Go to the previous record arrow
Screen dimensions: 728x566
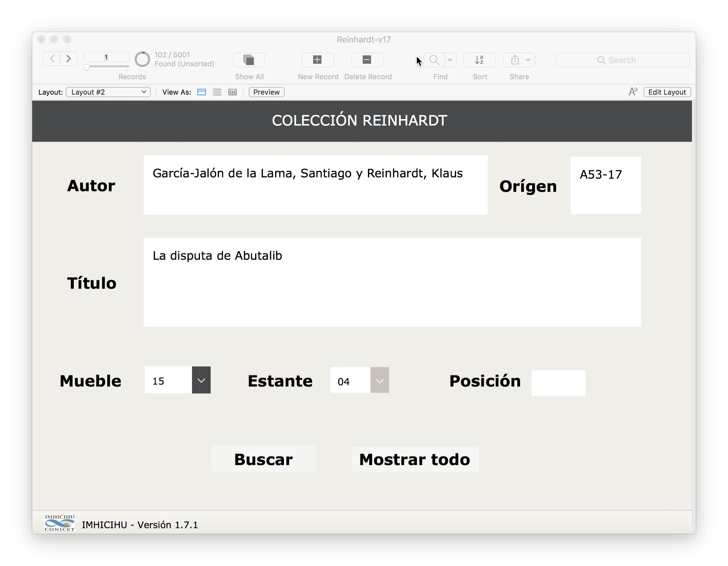click(x=52, y=59)
